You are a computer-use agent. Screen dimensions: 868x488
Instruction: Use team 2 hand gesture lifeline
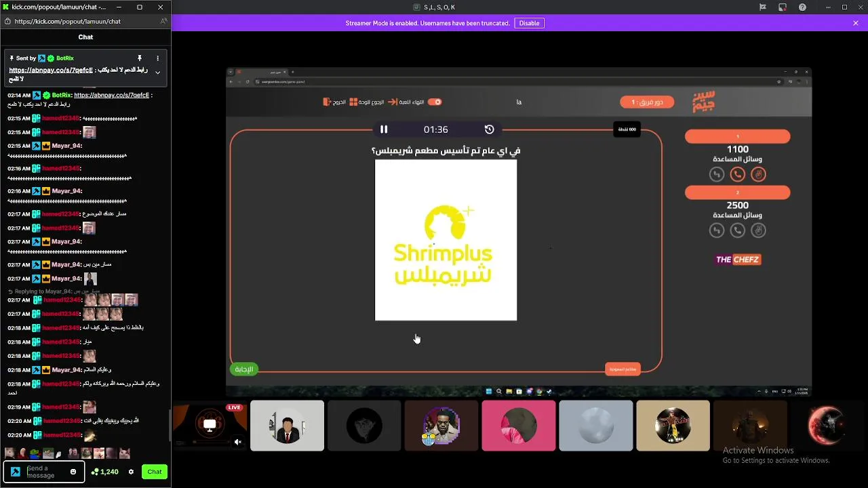(x=759, y=230)
